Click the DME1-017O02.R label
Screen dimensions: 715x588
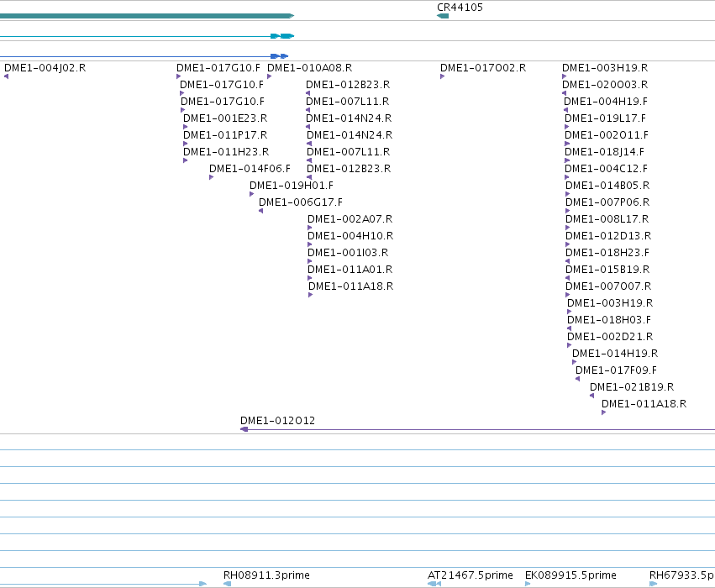point(483,68)
